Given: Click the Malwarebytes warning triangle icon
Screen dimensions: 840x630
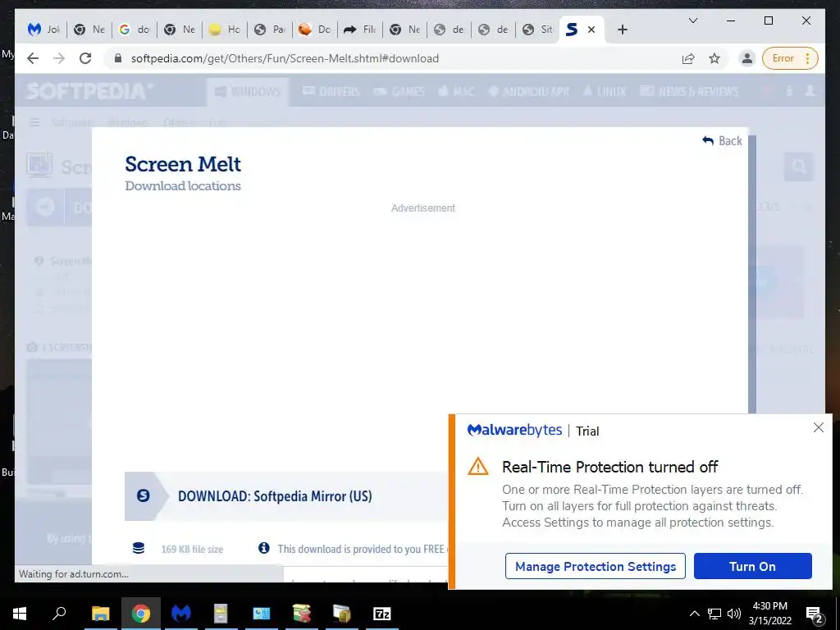Looking at the screenshot, I should pyautogui.click(x=478, y=467).
